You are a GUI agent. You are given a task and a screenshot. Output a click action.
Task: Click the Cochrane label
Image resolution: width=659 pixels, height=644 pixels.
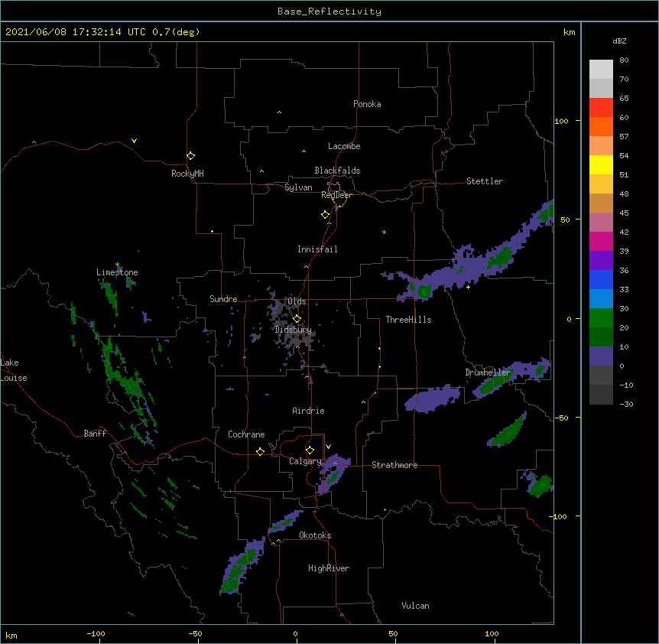point(246,434)
